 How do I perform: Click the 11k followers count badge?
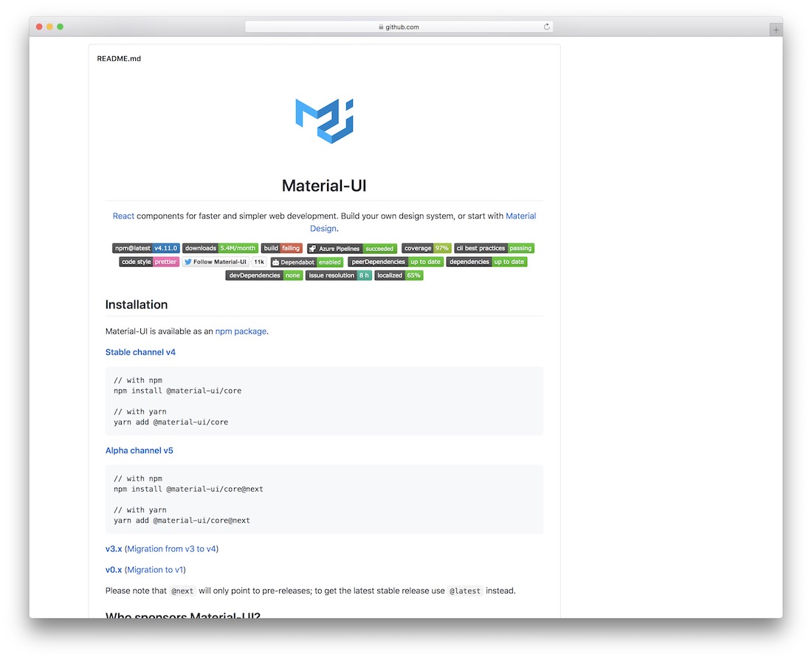259,261
